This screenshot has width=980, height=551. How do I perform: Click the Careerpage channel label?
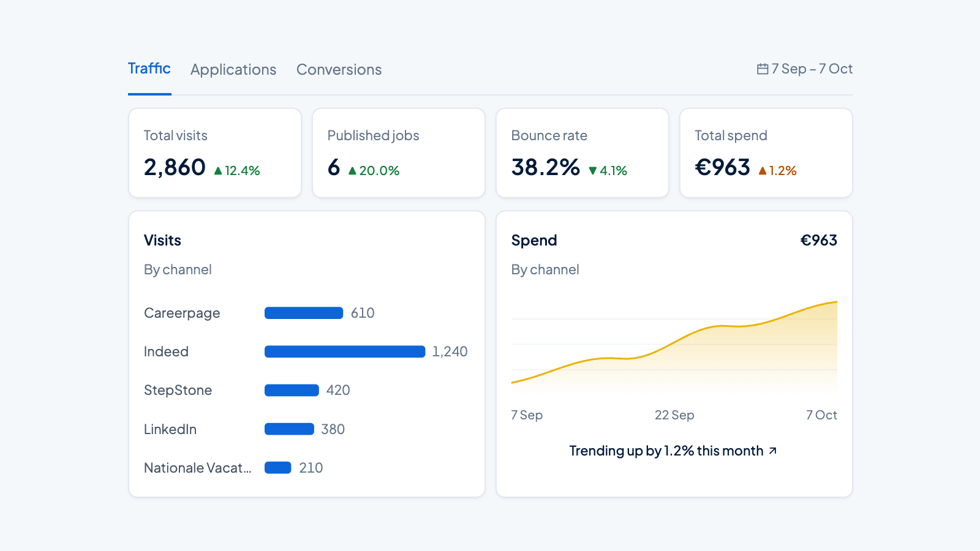pyautogui.click(x=182, y=313)
